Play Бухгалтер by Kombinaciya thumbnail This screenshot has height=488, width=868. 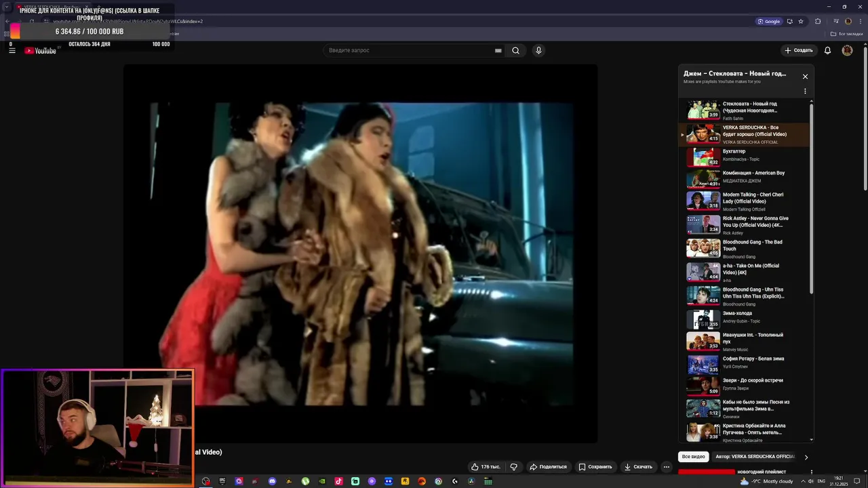(703, 157)
